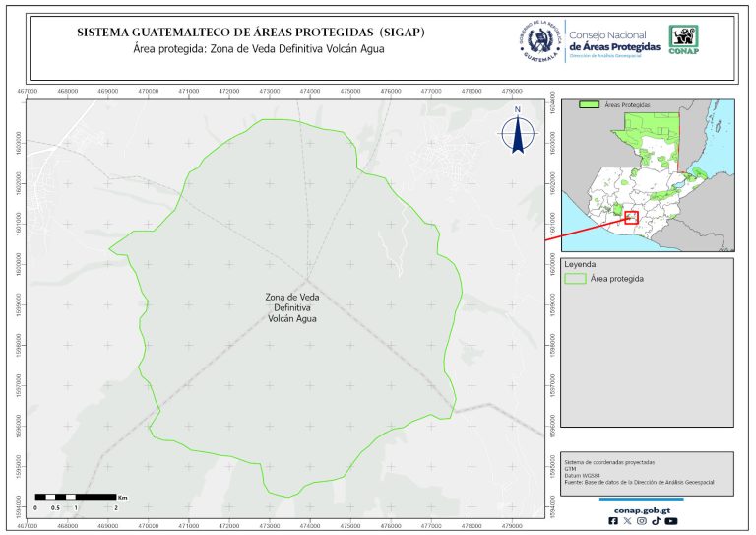Click the scale bar
Viewport: 756px width, 535px height.
[77, 498]
